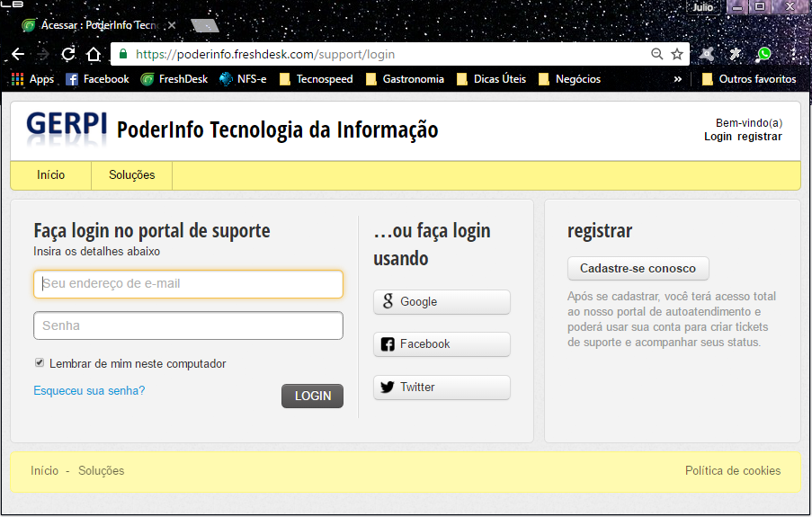The height and width of the screenshot is (517, 812).
Task: Open the FreshDesk bookmark
Action: pos(174,79)
